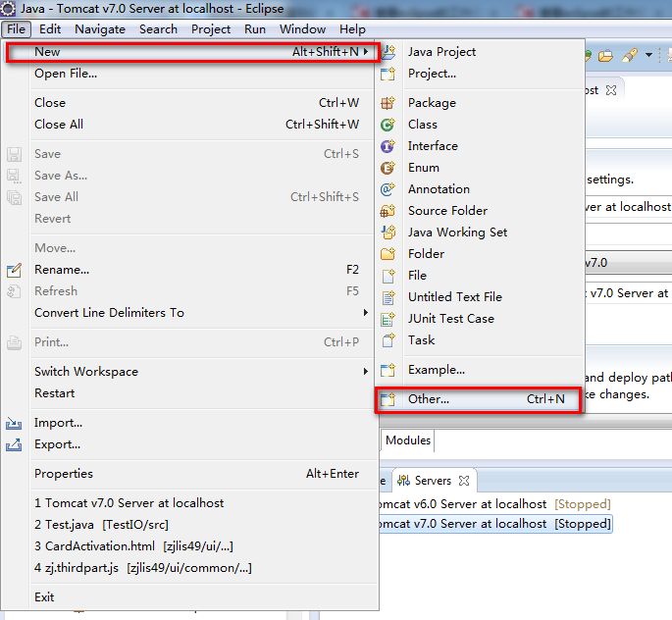Switch to the Modules tab

coord(408,440)
